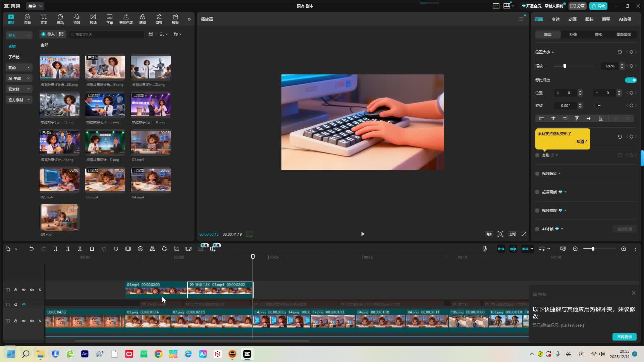The image size is (644, 362).
Task: Click the undo arrow in timeline toolbar
Action: (31, 249)
